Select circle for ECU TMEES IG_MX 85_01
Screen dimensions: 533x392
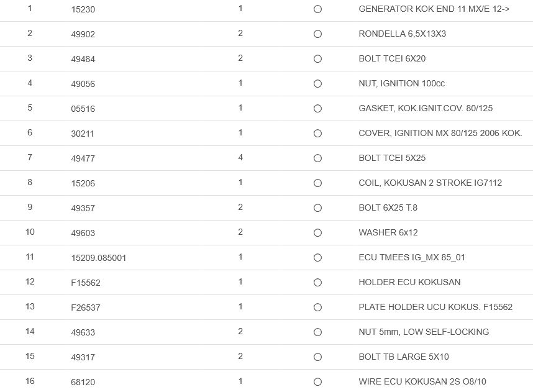(317, 258)
